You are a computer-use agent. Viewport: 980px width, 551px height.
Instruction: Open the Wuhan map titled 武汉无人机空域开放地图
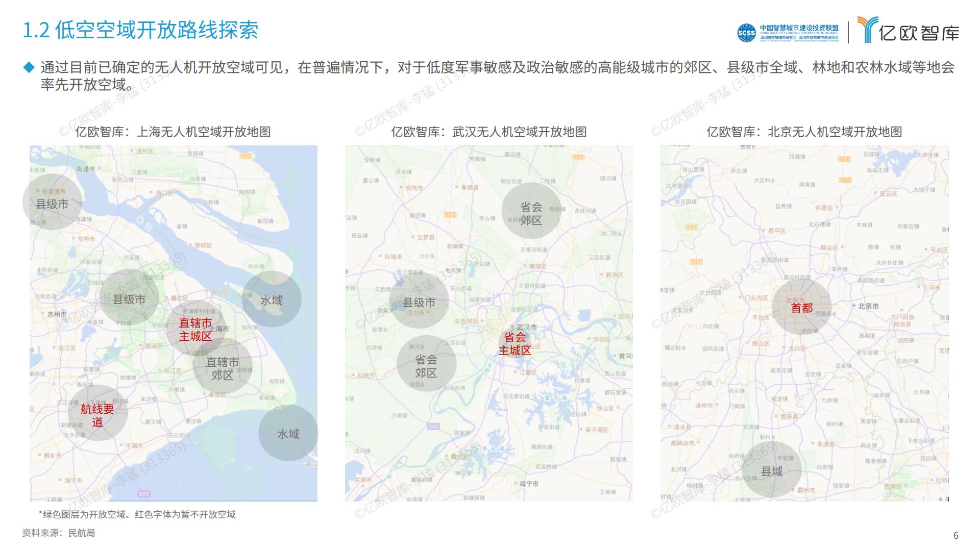[489, 323]
